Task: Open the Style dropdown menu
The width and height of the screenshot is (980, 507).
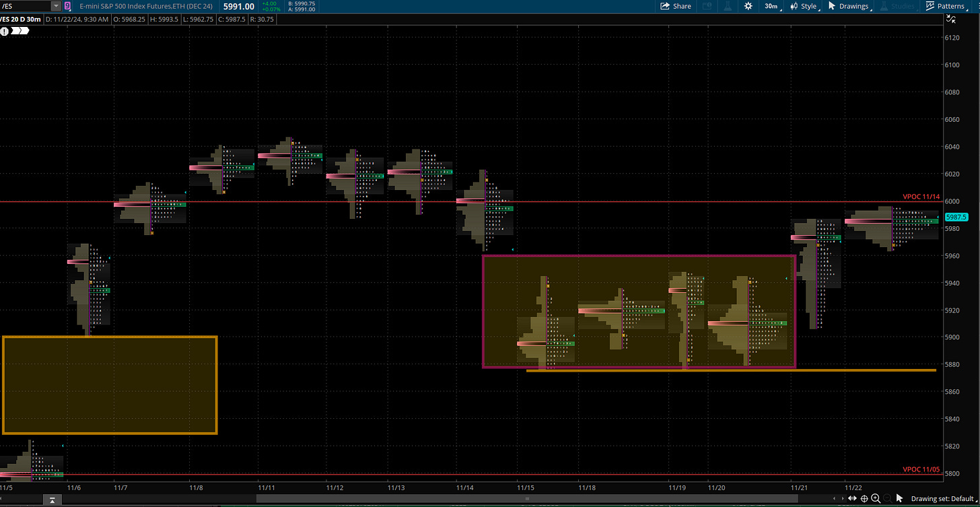Action: click(x=804, y=6)
